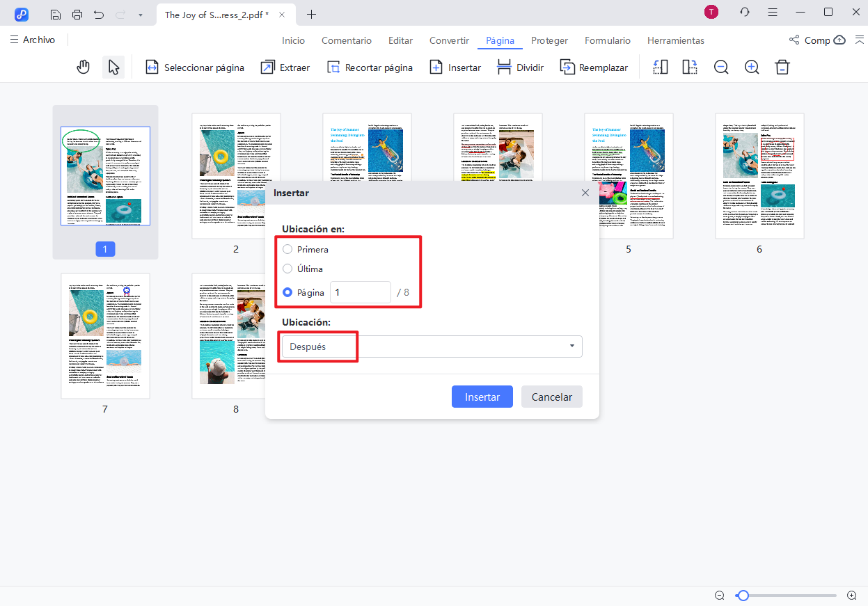868x606 pixels.
Task: Zoom out page thumbnails
Action: pos(720,67)
